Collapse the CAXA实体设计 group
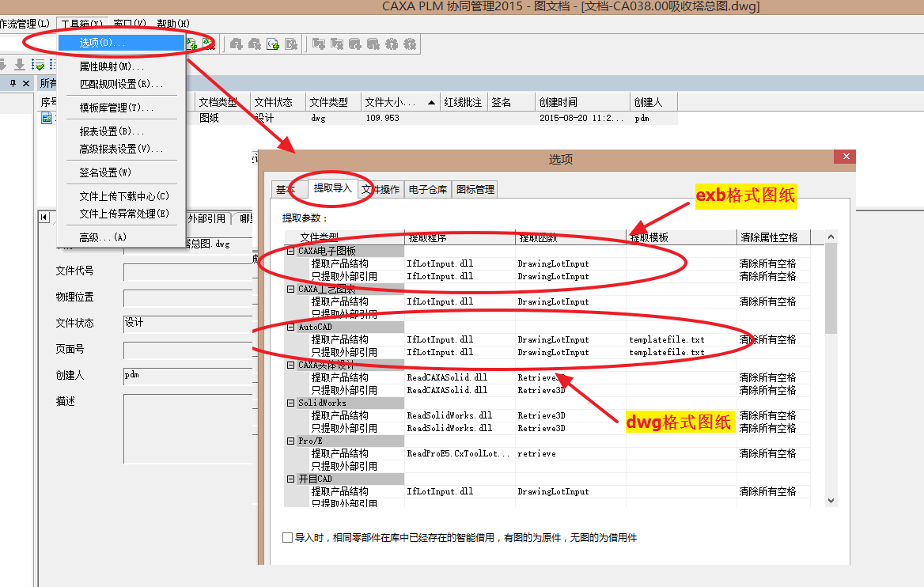Image resolution: width=924 pixels, height=587 pixels. 290,365
